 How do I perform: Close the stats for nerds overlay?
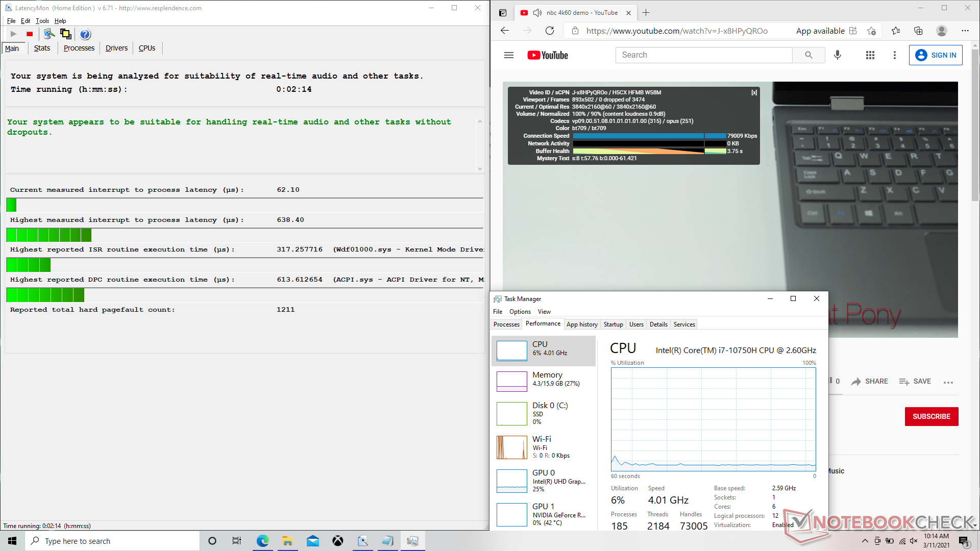(754, 93)
